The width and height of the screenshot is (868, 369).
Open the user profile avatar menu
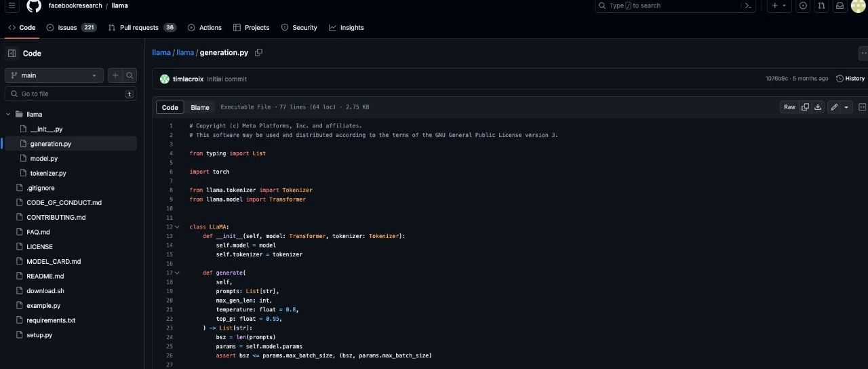(858, 6)
